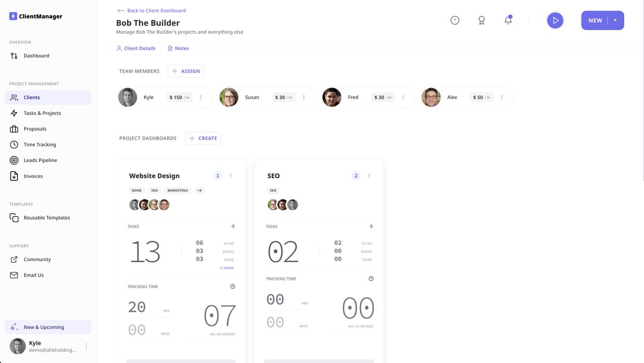
Task: Open the notifications bell in the header
Action: pos(507,20)
